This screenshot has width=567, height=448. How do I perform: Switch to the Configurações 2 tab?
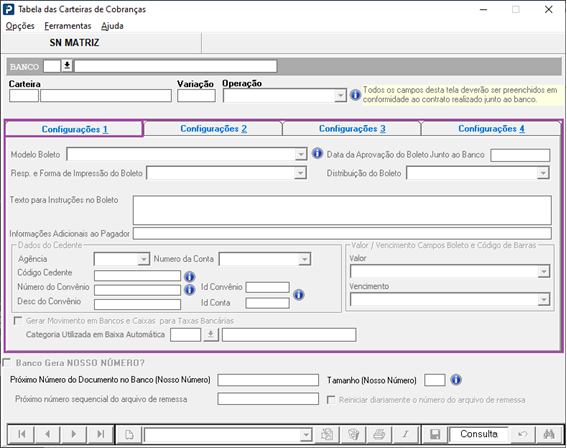click(213, 129)
